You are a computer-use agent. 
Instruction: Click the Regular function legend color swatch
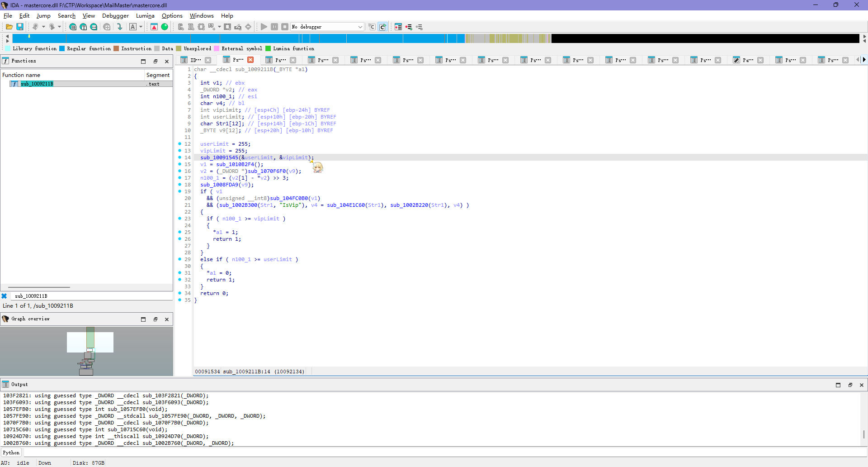pyautogui.click(x=62, y=49)
